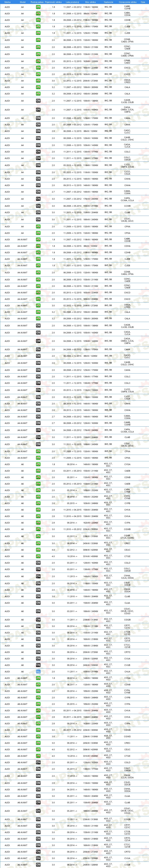Screen dimensions: 149x868
Task: Click the Oznaczenie silnika column header
Action: (x=127, y=2)
